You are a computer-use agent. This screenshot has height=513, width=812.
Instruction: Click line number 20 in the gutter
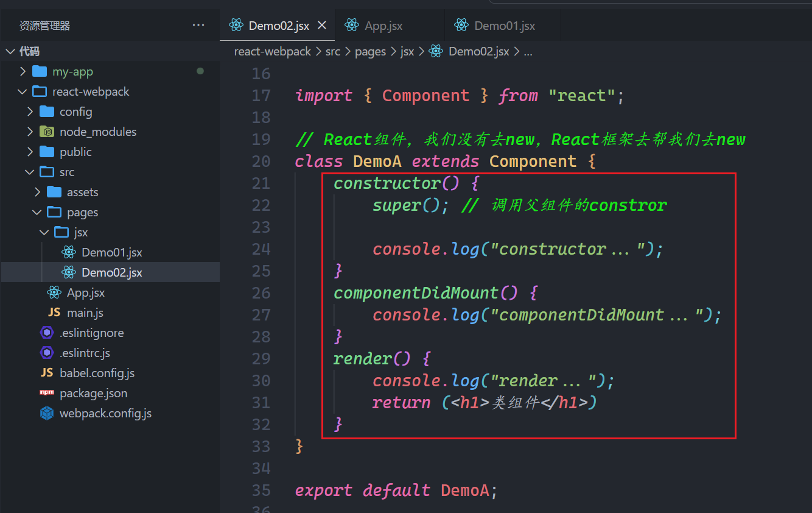coord(261,161)
